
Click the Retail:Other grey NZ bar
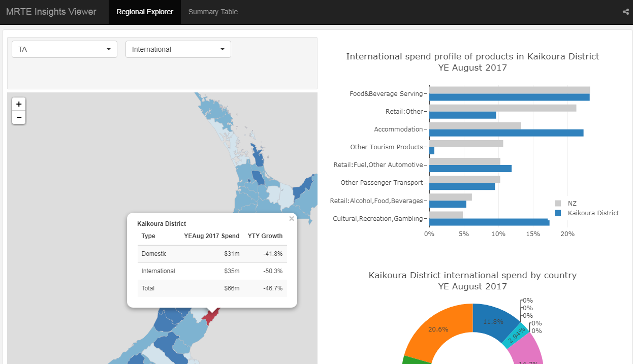click(x=503, y=108)
